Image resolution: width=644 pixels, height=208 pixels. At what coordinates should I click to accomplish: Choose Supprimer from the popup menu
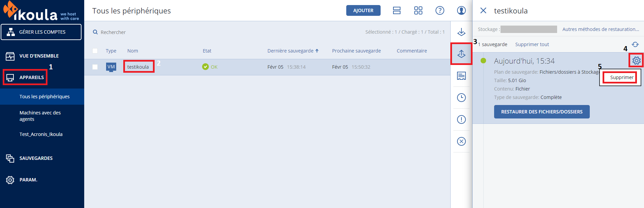coord(622,77)
